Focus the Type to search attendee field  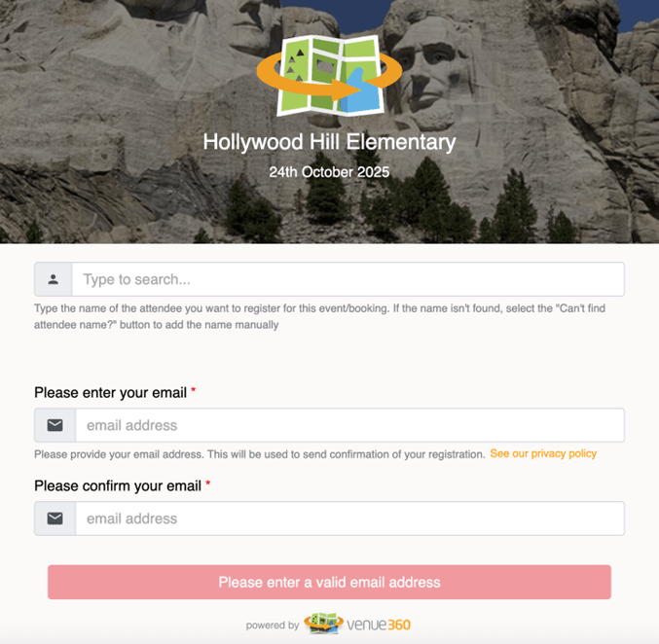pos(348,279)
